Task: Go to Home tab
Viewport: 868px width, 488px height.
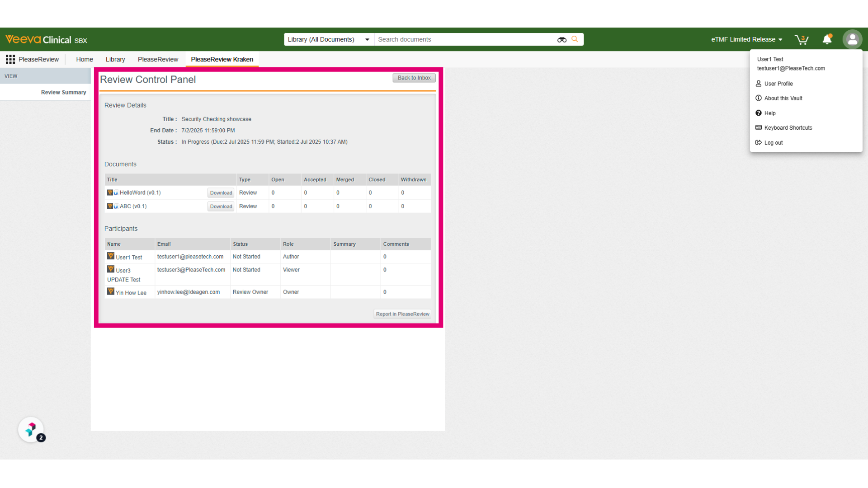Action: 85,59
